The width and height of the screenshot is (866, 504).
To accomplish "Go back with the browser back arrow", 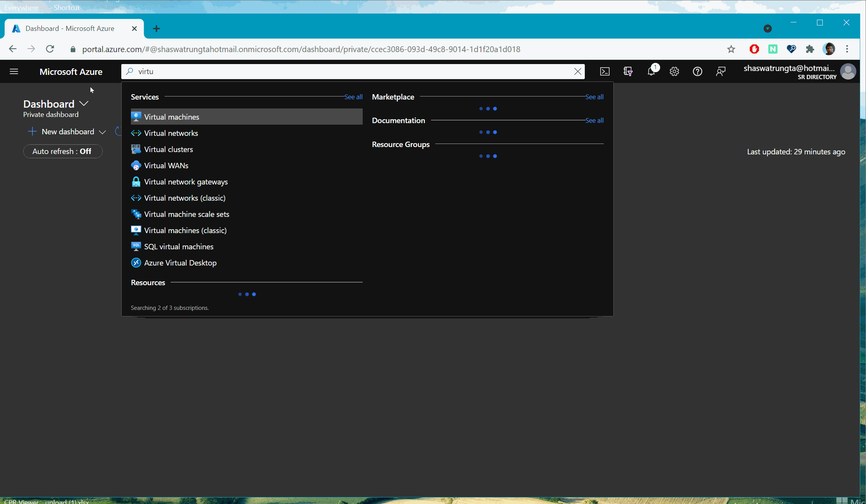I will coord(13,49).
